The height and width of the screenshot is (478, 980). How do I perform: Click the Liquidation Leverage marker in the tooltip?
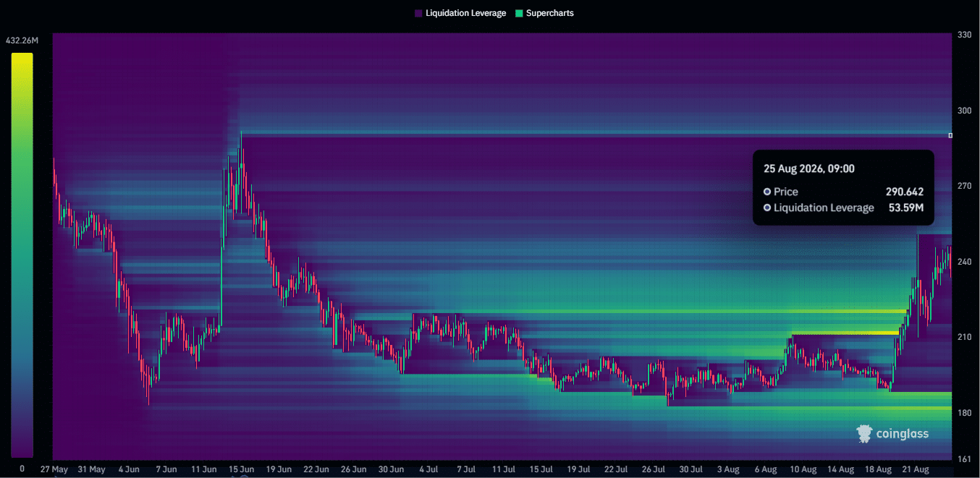[x=767, y=208]
